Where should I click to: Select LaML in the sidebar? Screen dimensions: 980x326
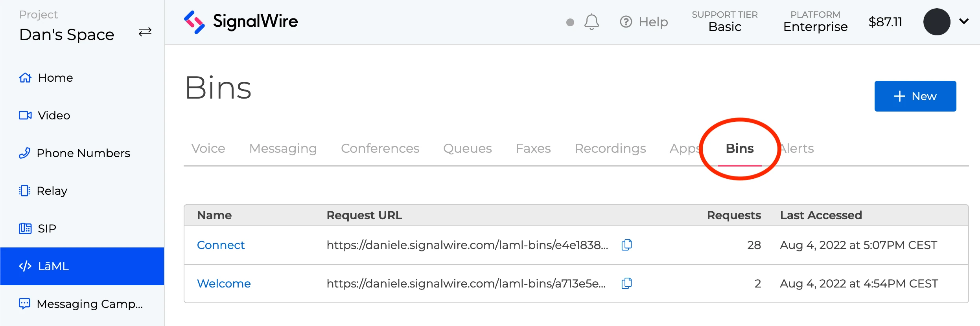click(82, 266)
